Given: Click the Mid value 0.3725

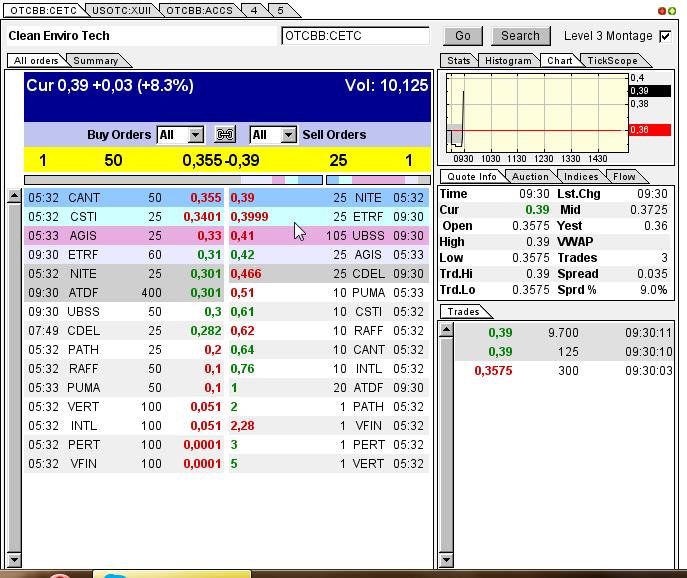Looking at the screenshot, I should (x=648, y=210).
